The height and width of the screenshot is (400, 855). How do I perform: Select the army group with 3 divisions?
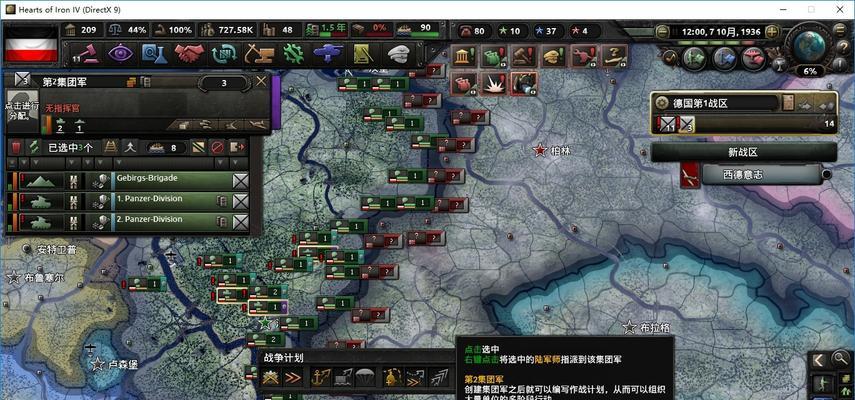(x=686, y=125)
